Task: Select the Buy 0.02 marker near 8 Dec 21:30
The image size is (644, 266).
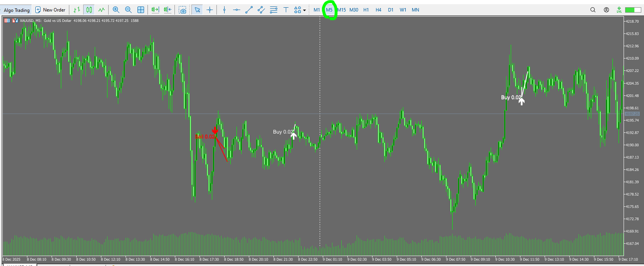Action: (283, 132)
